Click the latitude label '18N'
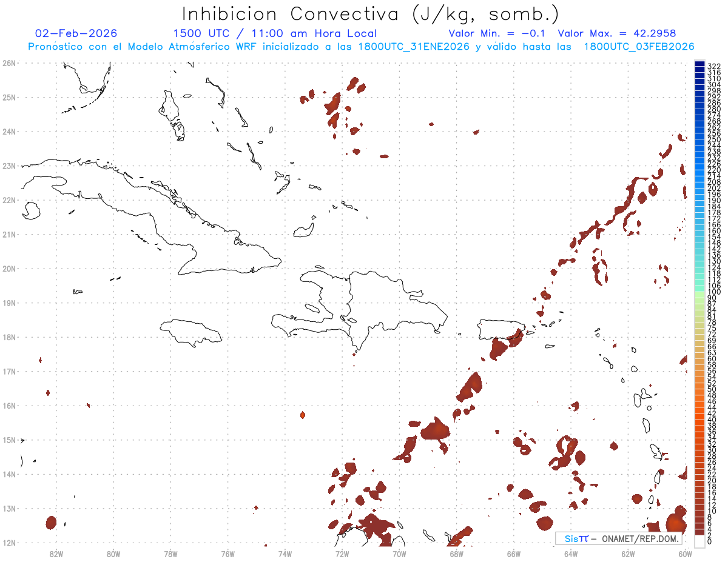728x562 pixels. coord(8,337)
